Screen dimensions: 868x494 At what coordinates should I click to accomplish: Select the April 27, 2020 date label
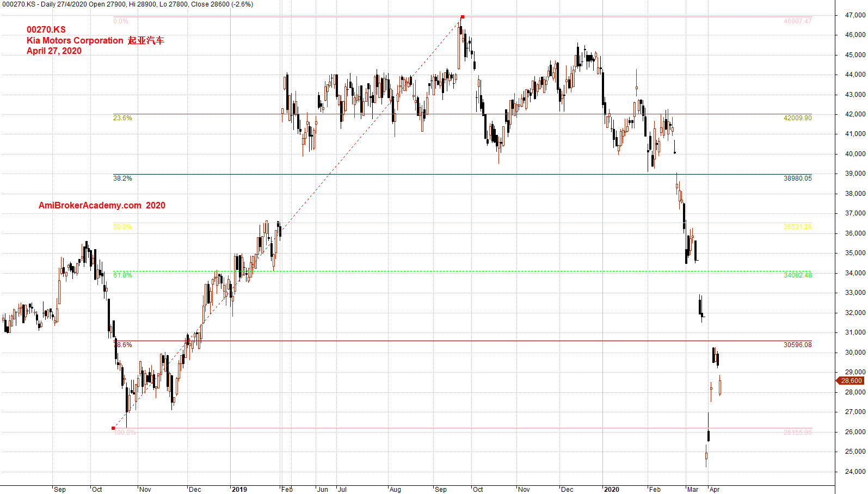click(54, 51)
